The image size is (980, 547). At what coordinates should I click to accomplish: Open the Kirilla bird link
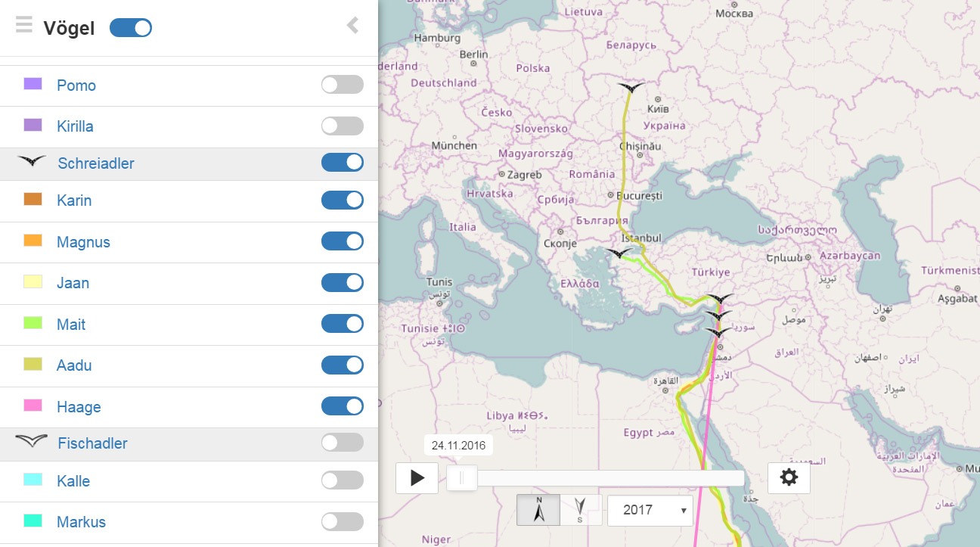point(75,126)
